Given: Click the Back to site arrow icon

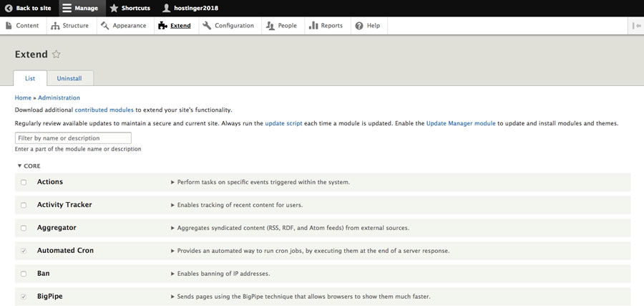Looking at the screenshot, I should (9, 8).
